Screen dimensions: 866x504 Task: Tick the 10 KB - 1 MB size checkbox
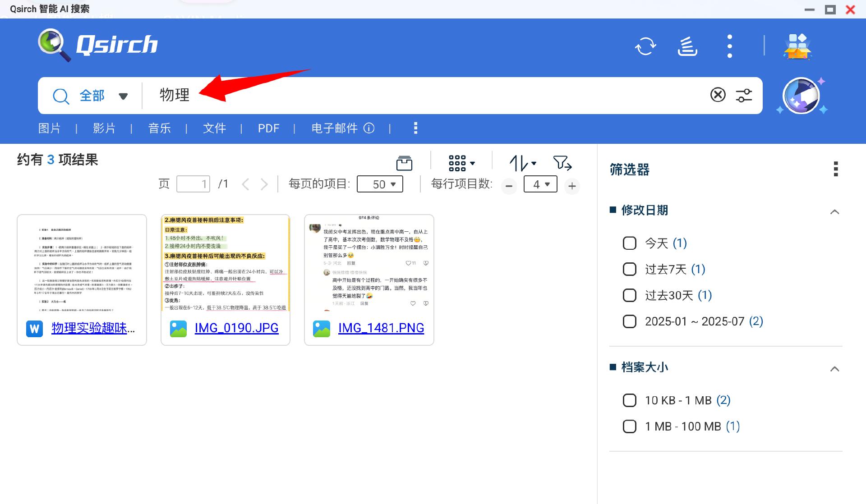coord(630,400)
